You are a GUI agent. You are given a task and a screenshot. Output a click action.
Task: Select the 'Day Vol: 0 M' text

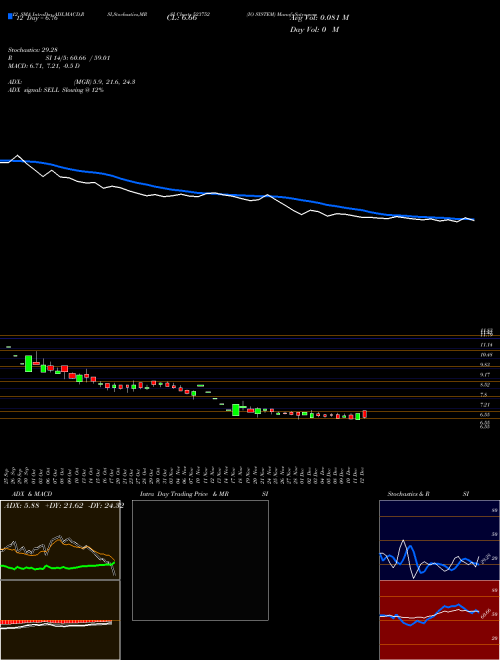pyautogui.click(x=314, y=30)
